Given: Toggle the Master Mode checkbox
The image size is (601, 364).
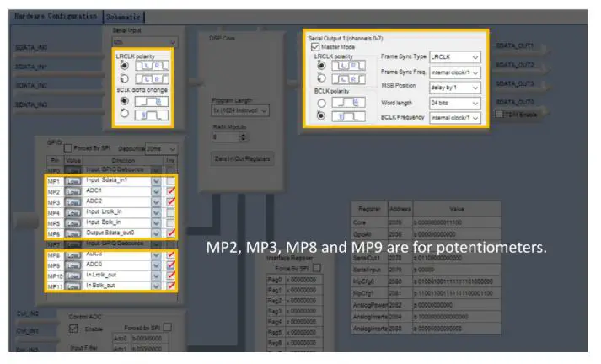Looking at the screenshot, I should [315, 46].
